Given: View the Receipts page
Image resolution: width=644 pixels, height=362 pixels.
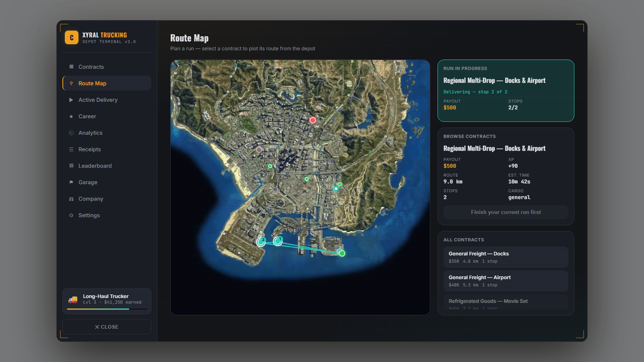Looking at the screenshot, I should (107, 149).
